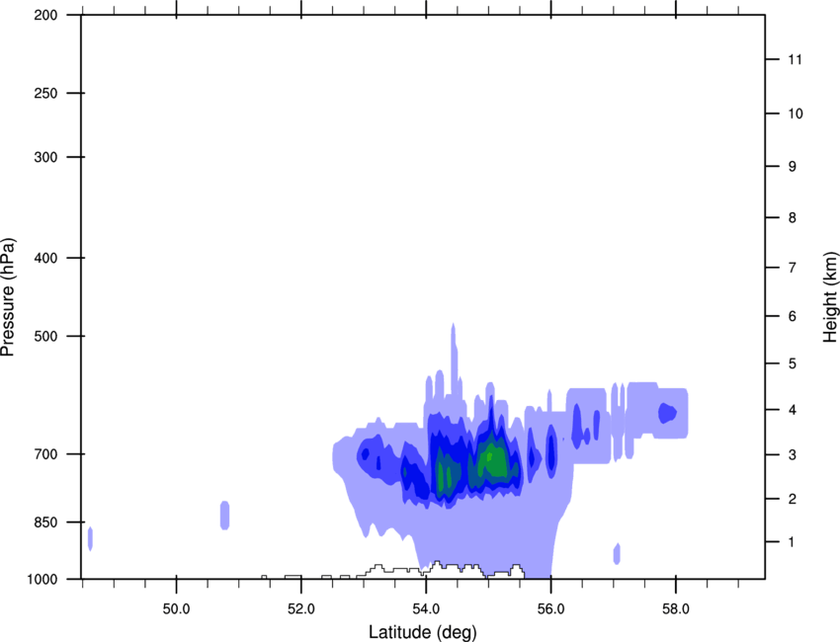Click pressure tick label 1000
The height and width of the screenshot is (642, 840).
[x=42, y=579]
